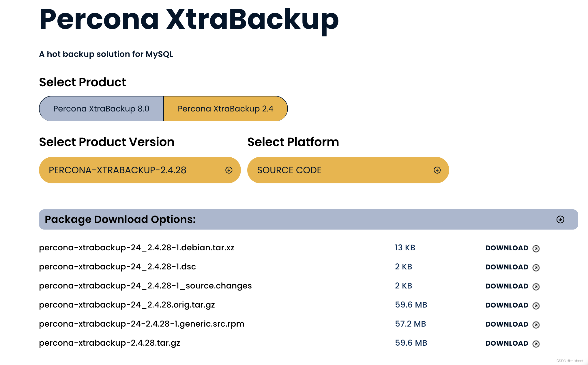Click the circled arrow on Package Download Options
Screen dimensions: 588x365
point(560,219)
